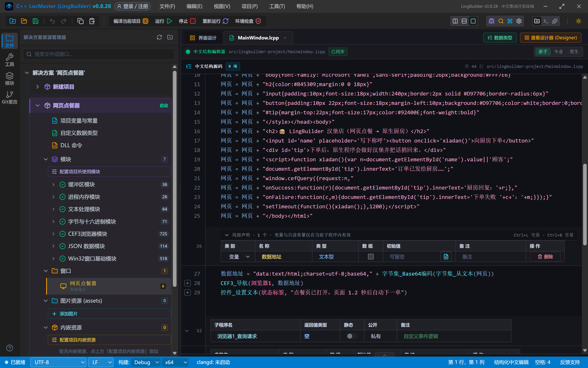The image size is (588, 368).
Task: Open the 工具 sidebar panel
Action: point(9,60)
